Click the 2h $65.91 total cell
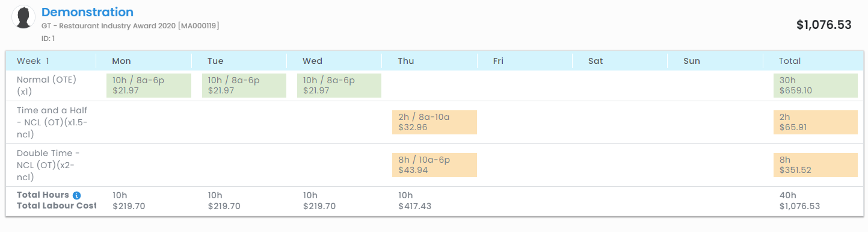The height and width of the screenshot is (232, 868). (815, 122)
